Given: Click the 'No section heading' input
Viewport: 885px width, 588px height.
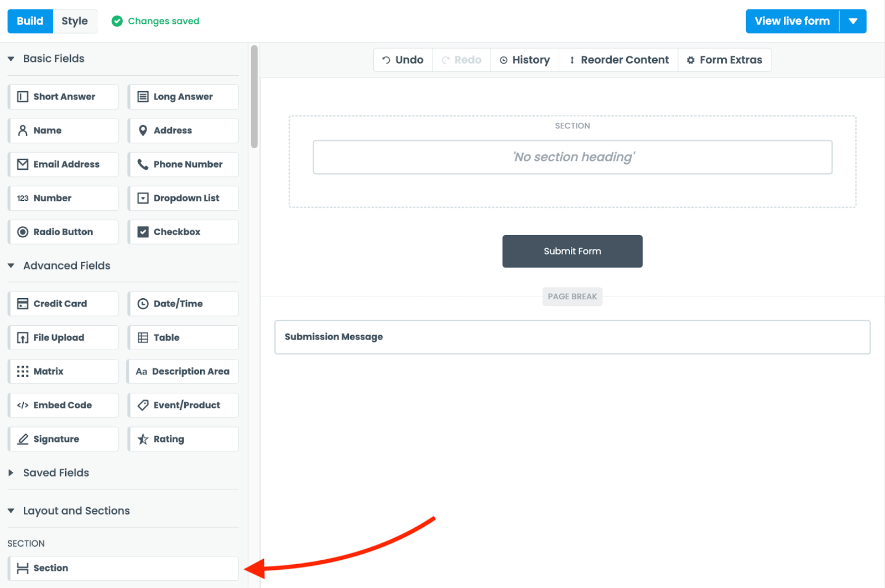Looking at the screenshot, I should click(572, 157).
